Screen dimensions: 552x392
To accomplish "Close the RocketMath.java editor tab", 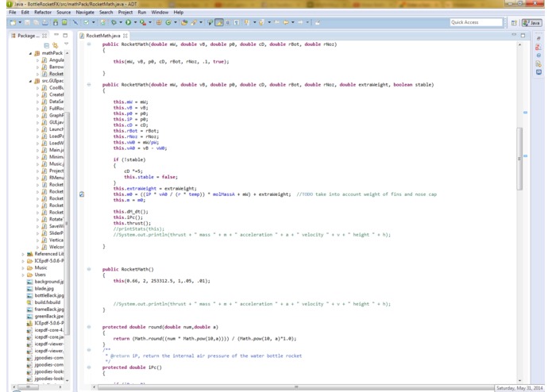I will (x=125, y=36).
